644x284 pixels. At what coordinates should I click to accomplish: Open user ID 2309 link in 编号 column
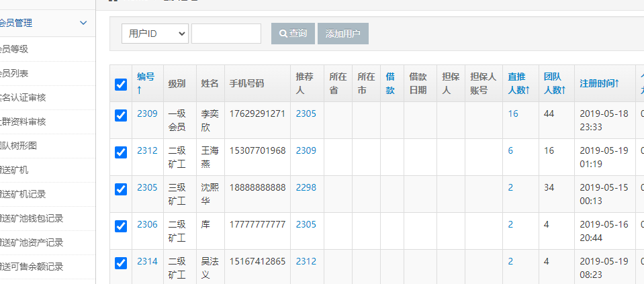(x=147, y=113)
